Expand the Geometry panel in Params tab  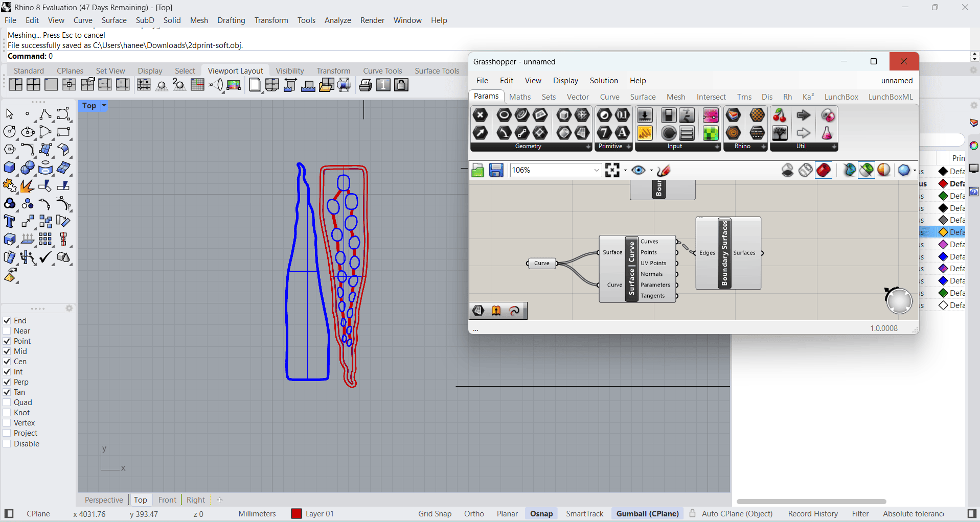pyautogui.click(x=588, y=147)
